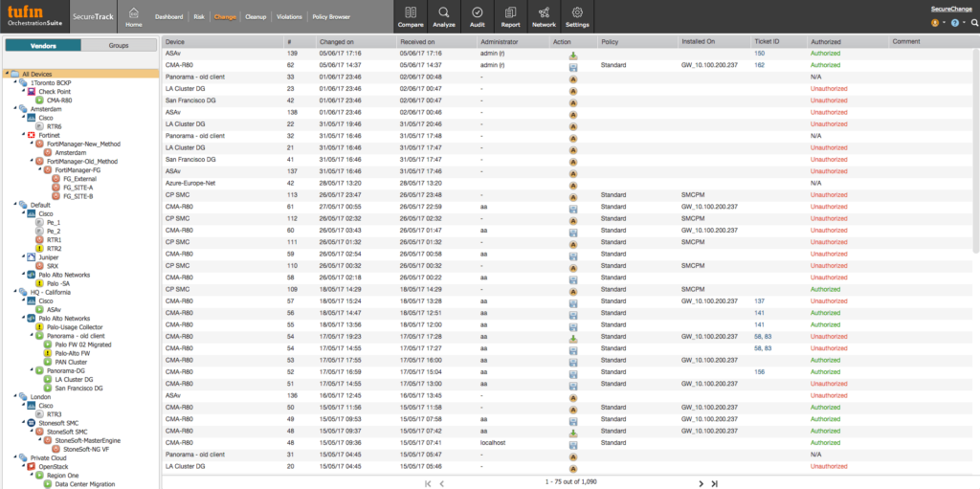Image resolution: width=980 pixels, height=489 pixels.
Task: Open the Network topology icon
Action: [544, 16]
